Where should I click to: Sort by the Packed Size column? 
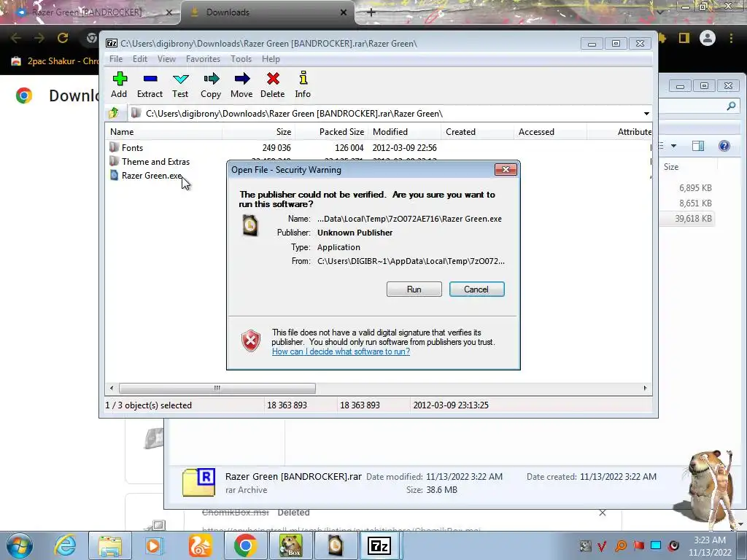pyautogui.click(x=331, y=132)
